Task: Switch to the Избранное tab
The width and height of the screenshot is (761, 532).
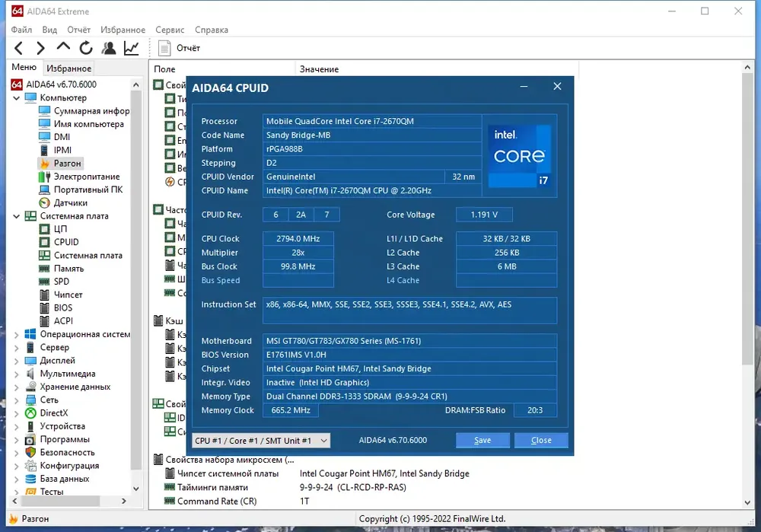Action: [x=69, y=68]
